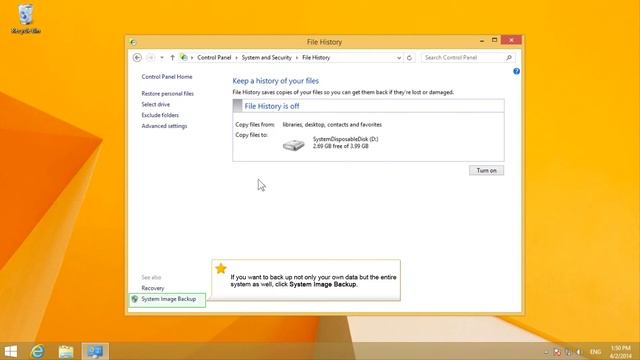Expand the address bar history dropdown

click(x=399, y=58)
